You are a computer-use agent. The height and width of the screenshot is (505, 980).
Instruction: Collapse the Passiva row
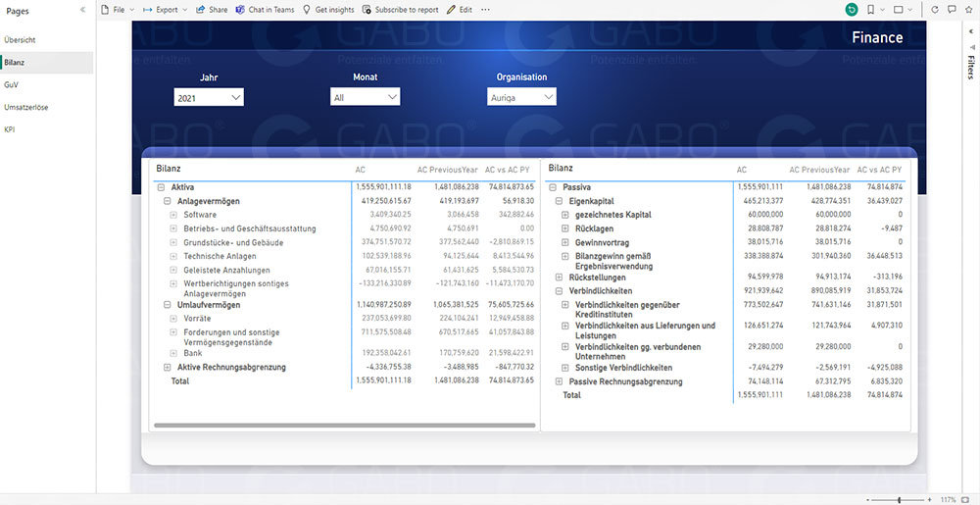point(553,187)
